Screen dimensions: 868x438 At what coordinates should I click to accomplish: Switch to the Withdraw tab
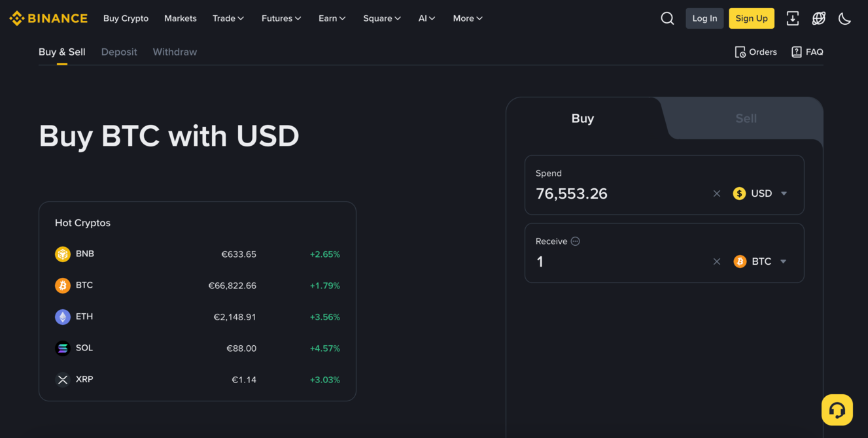175,52
